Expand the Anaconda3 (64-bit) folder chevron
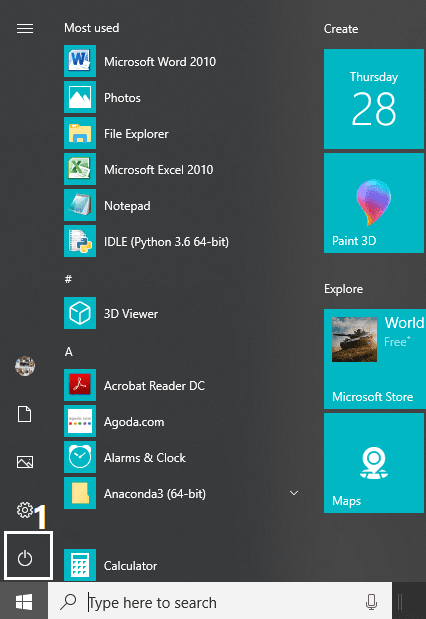Image resolution: width=426 pixels, height=619 pixels. click(x=294, y=493)
